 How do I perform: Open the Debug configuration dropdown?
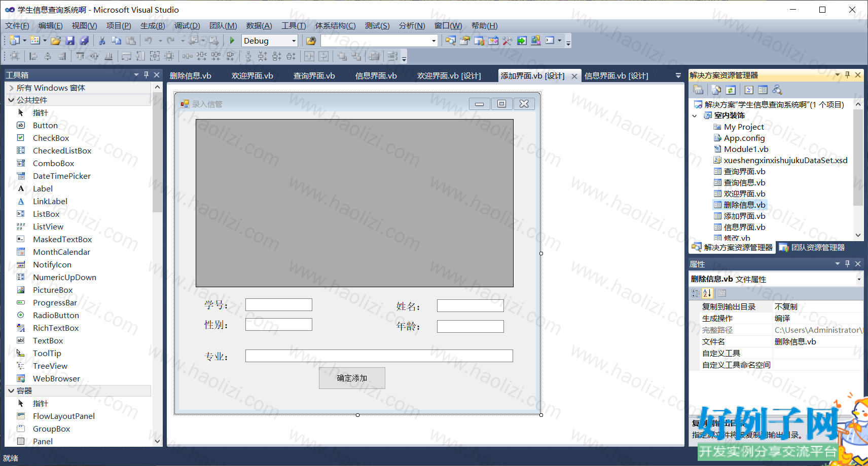[294, 41]
